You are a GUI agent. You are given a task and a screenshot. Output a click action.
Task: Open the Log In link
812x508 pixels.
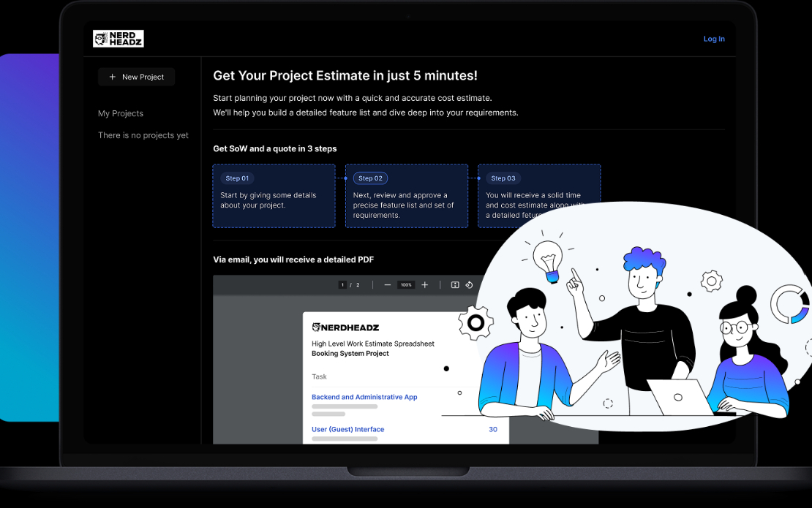713,39
